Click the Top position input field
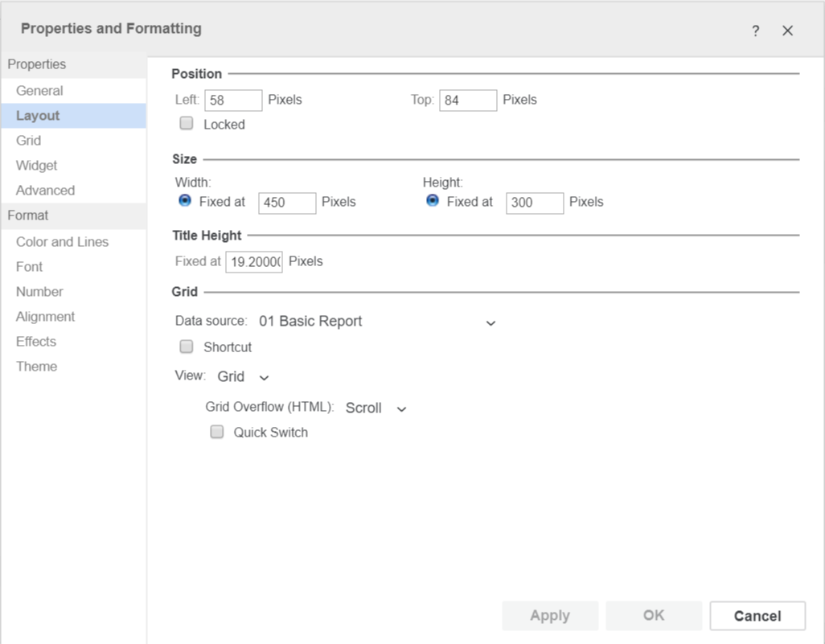The width and height of the screenshot is (825, 644). (468, 100)
